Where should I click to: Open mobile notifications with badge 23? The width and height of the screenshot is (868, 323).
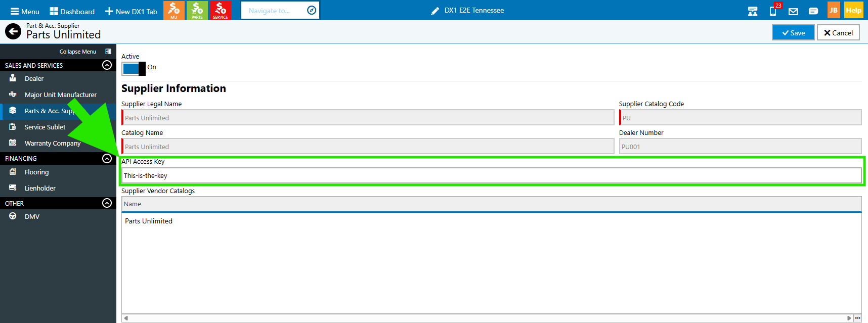[x=774, y=10]
